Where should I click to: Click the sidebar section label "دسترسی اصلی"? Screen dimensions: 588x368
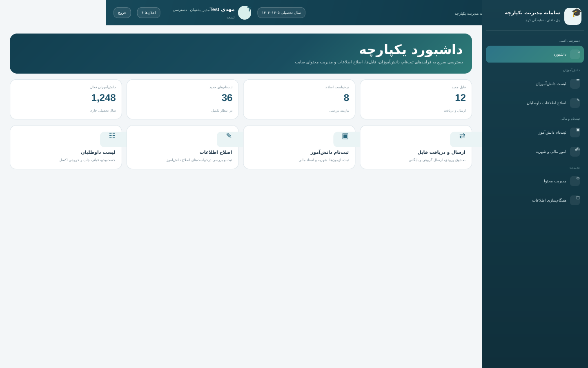[x=569, y=41]
